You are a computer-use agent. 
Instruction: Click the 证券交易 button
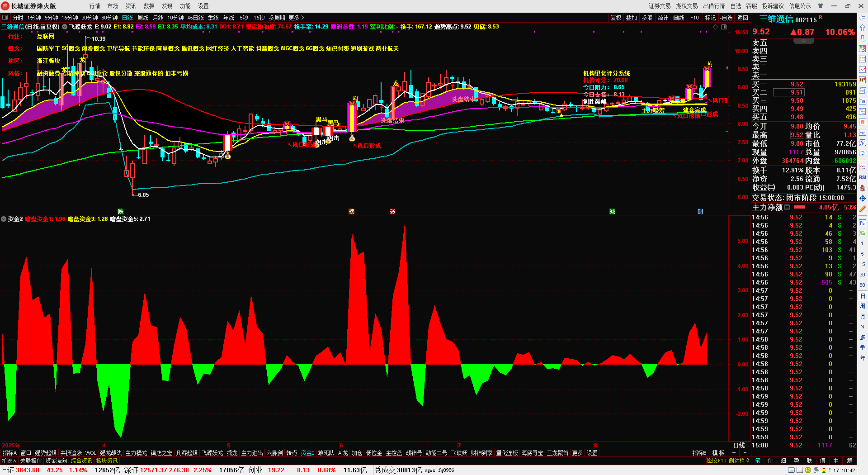(660, 6)
